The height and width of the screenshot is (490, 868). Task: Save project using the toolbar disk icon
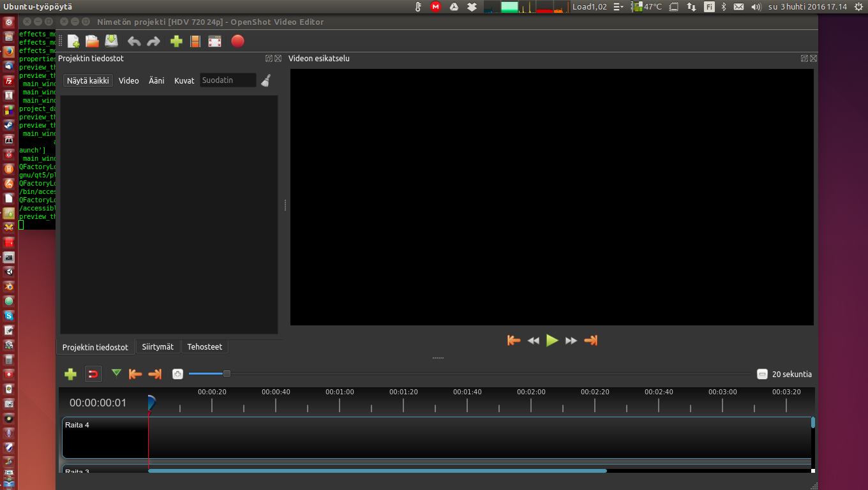pos(112,41)
